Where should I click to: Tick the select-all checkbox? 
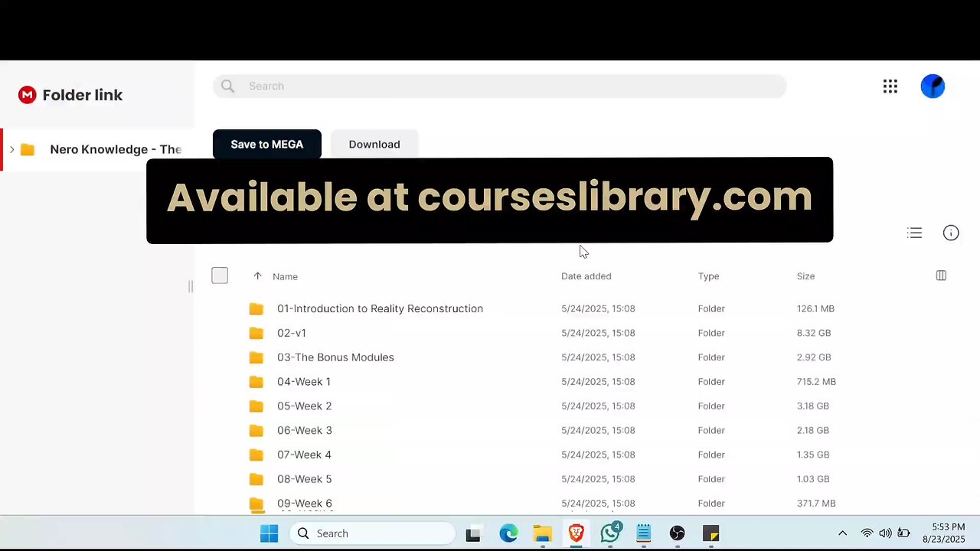click(x=220, y=275)
